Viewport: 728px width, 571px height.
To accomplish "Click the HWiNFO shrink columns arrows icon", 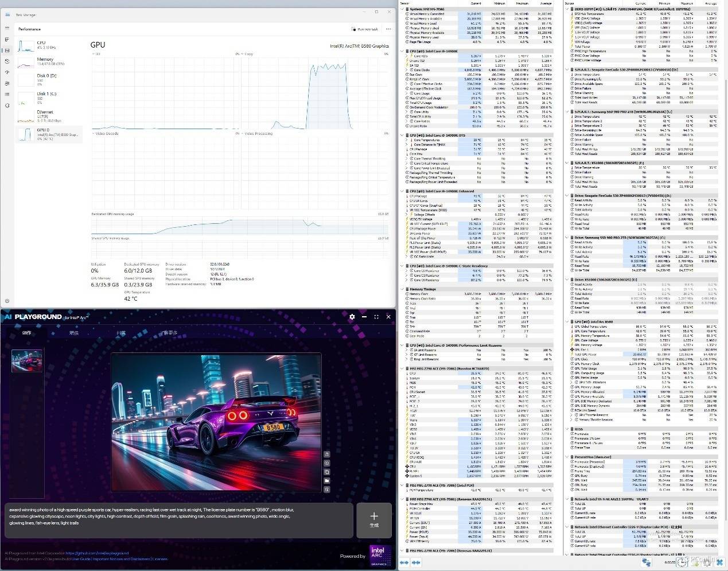I will click(x=415, y=563).
